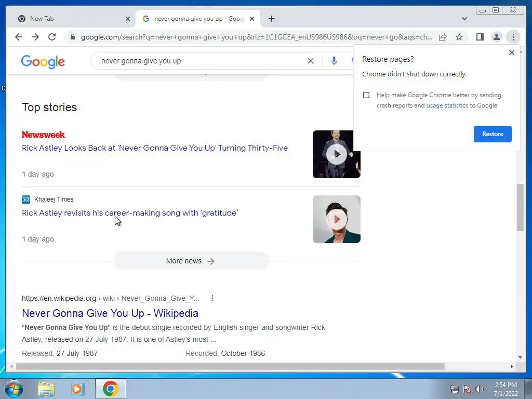Bookmark this page with the star icon

click(459, 37)
